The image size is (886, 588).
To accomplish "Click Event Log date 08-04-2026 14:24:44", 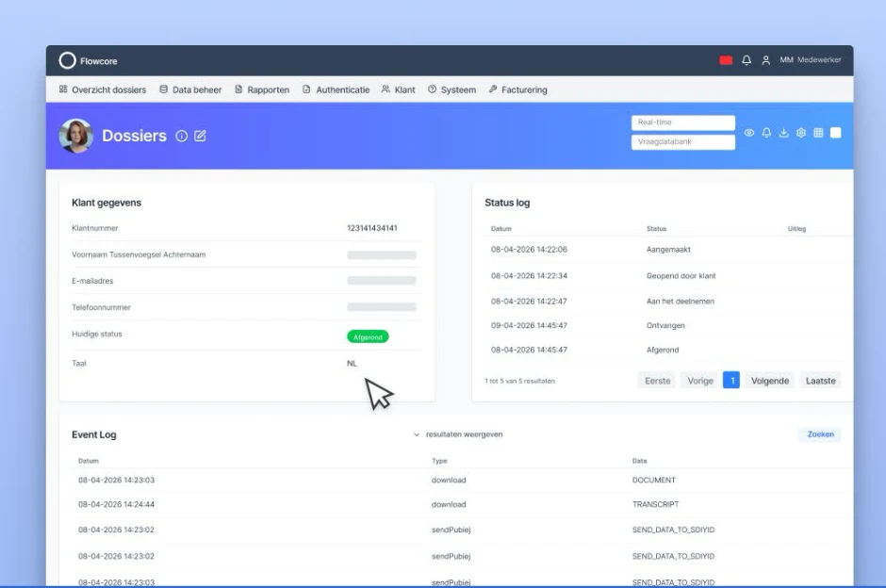I will tap(116, 504).
